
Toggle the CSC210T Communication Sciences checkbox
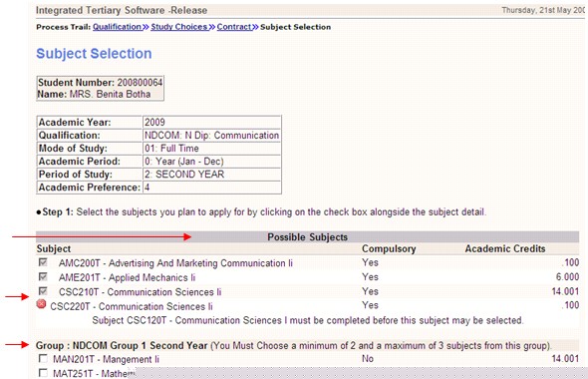(43, 291)
